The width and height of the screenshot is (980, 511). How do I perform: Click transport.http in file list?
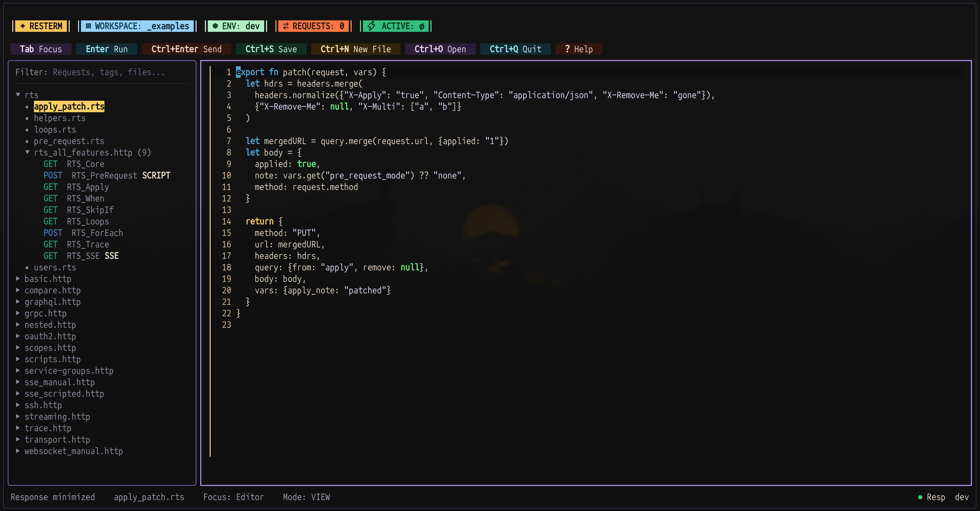pyautogui.click(x=57, y=439)
